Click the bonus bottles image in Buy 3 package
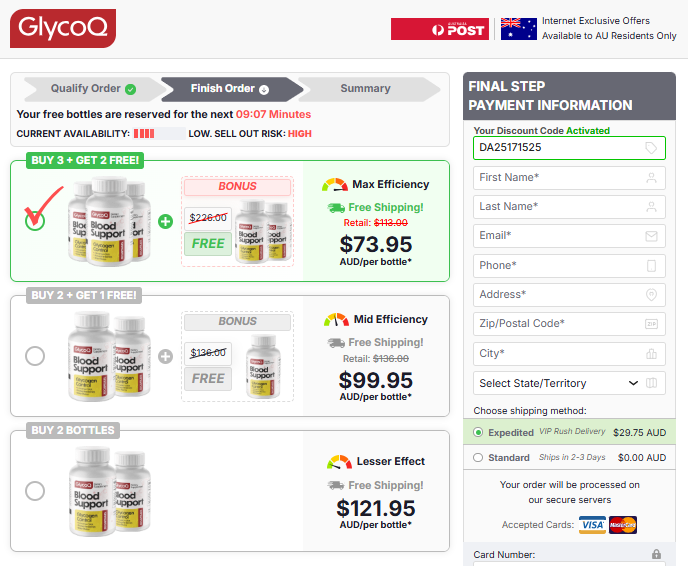The width and height of the screenshot is (688, 566). pyautogui.click(x=263, y=232)
